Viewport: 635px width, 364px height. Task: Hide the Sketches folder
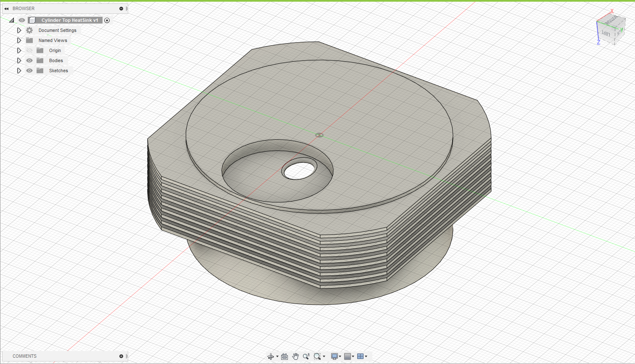[x=29, y=71]
